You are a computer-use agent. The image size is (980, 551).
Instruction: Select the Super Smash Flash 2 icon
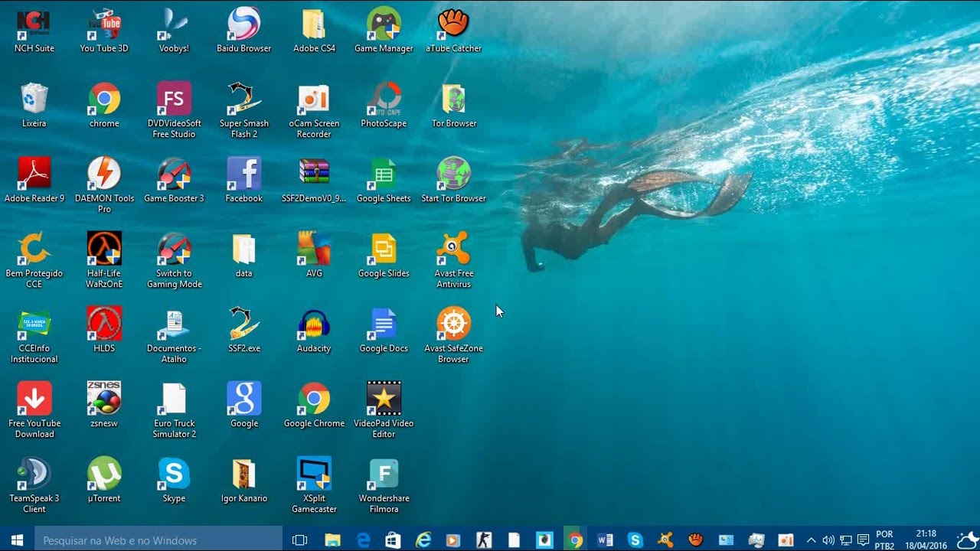tap(244, 111)
